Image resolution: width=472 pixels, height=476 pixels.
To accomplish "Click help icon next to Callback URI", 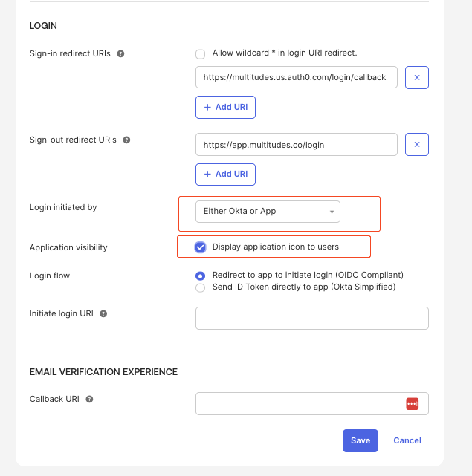I will [x=89, y=399].
